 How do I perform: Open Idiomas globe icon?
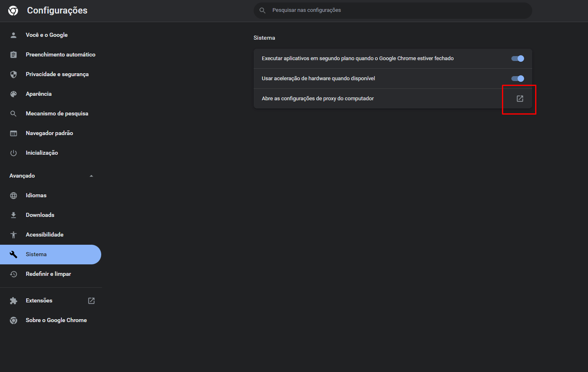(14, 195)
